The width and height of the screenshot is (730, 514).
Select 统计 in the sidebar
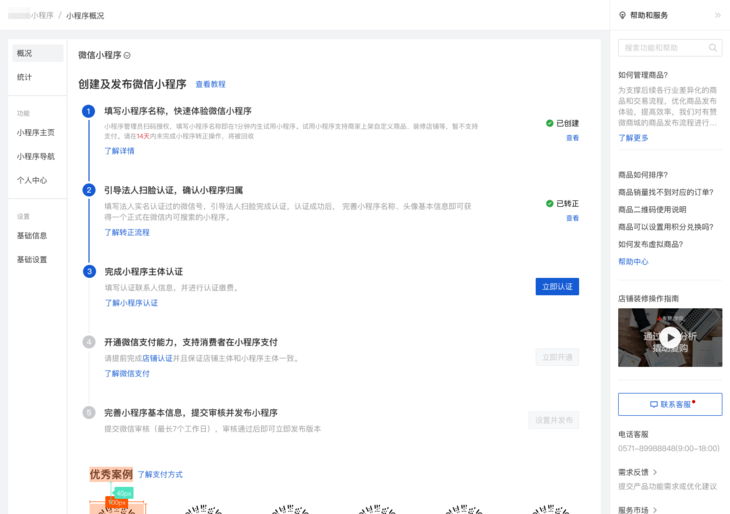click(x=25, y=77)
